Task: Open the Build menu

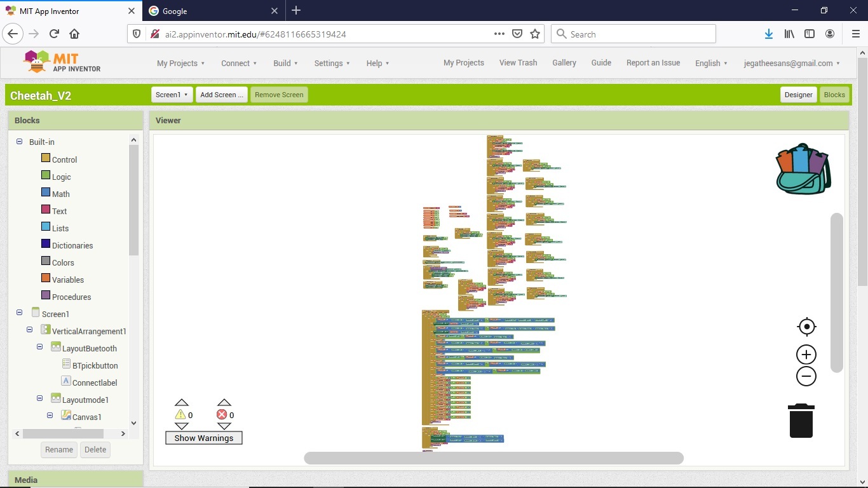Action: (285, 63)
